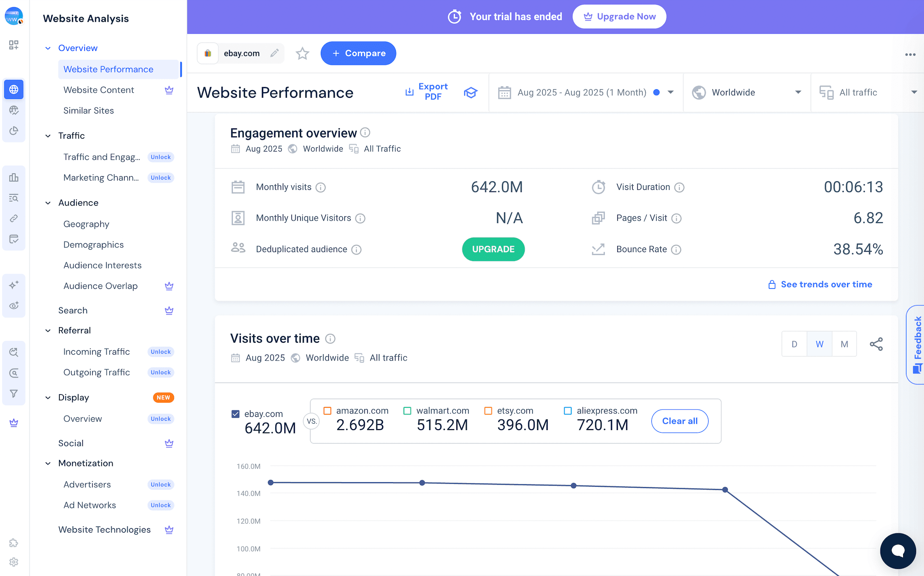Unlock the Ad Networks badge
The width and height of the screenshot is (924, 576).
click(160, 505)
